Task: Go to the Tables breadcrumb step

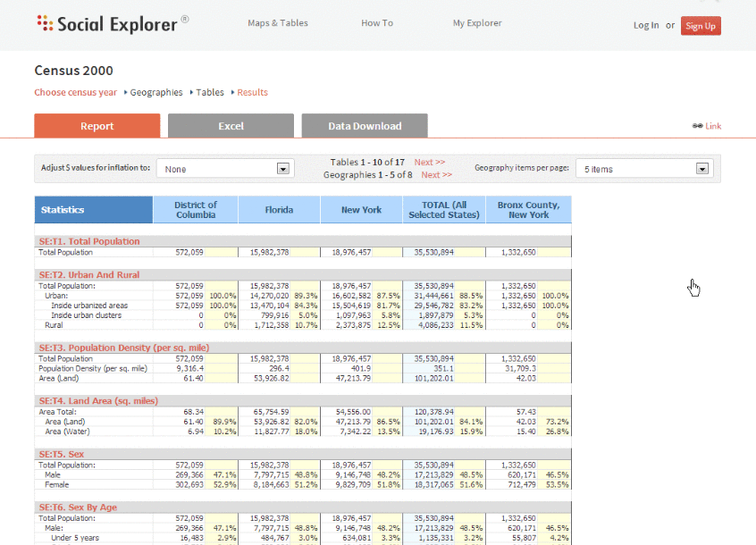Action: [x=210, y=92]
